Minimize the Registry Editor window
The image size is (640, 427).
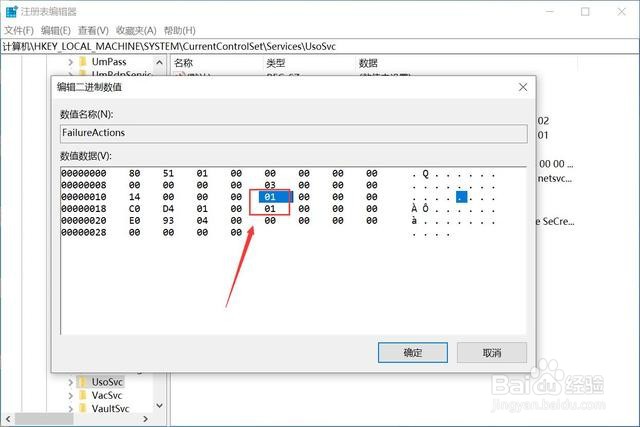pos(550,11)
